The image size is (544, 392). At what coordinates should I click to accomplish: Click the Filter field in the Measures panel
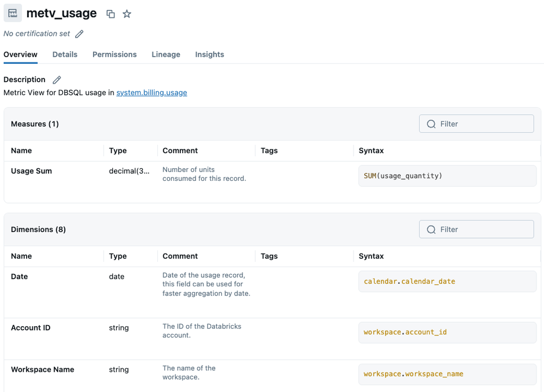(476, 124)
